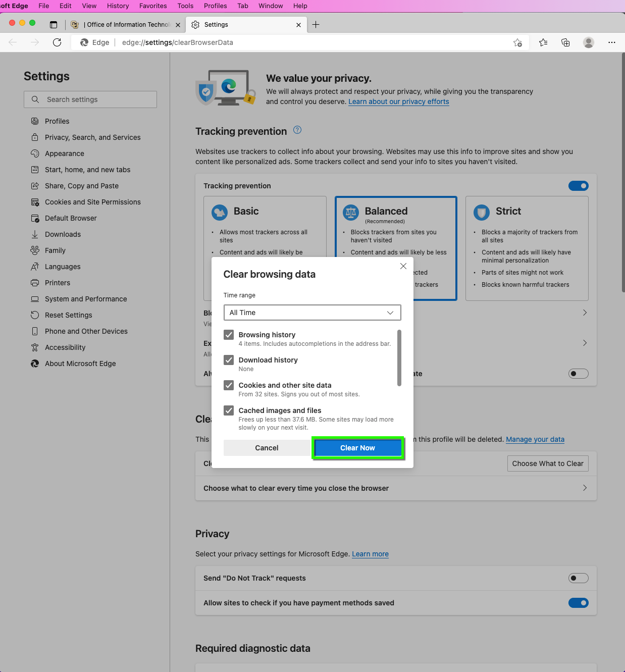Image resolution: width=625 pixels, height=672 pixels.
Task: Click inside the Search settings field
Action: (90, 99)
